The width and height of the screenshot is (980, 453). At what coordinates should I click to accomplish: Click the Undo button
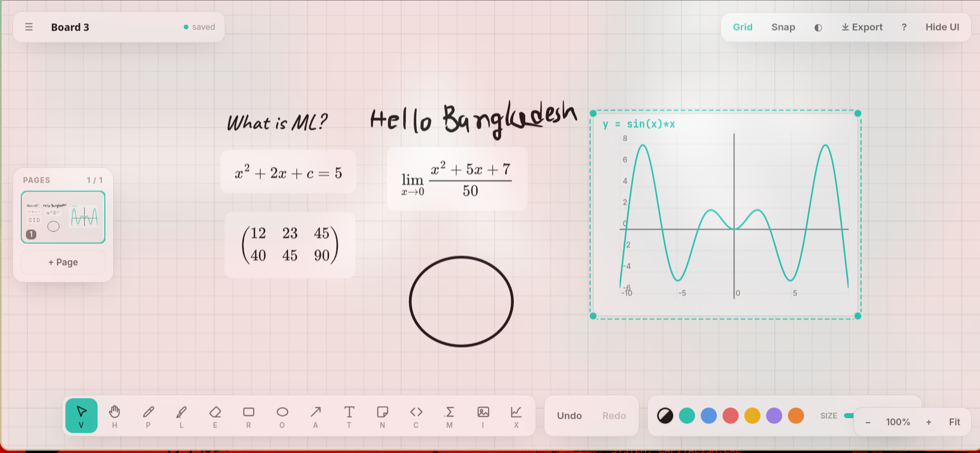click(569, 416)
